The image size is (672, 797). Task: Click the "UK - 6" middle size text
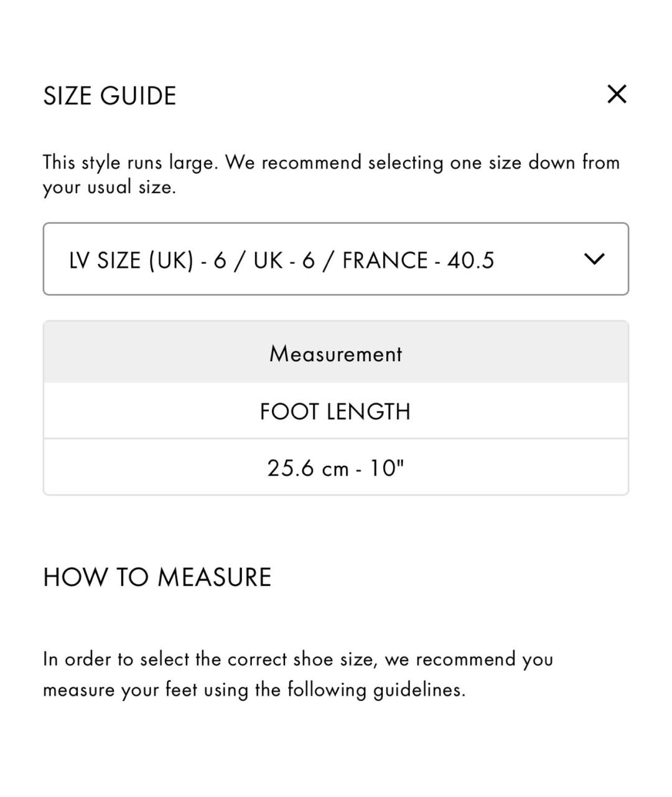click(284, 260)
